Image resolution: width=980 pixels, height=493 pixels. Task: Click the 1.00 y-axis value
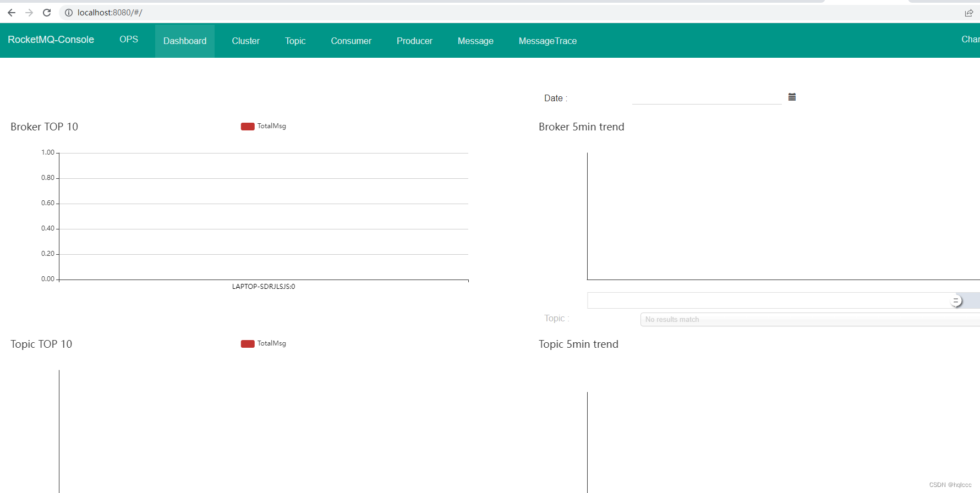[x=48, y=152]
